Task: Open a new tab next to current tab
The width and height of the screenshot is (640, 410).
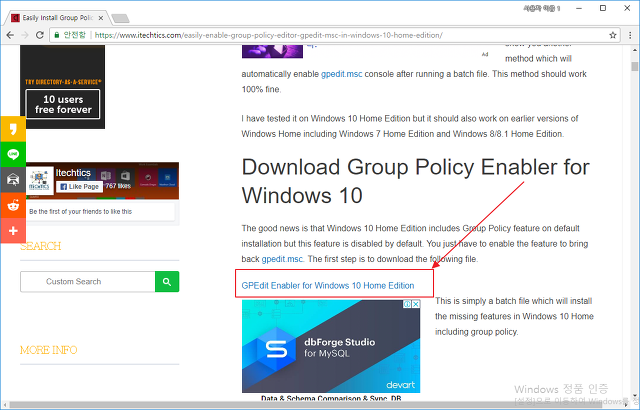Action: pyautogui.click(x=120, y=18)
